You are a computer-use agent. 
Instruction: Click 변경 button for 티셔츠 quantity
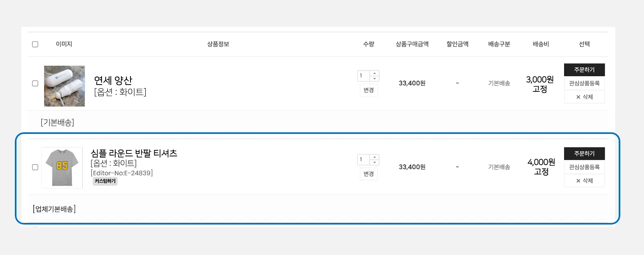pyautogui.click(x=369, y=174)
